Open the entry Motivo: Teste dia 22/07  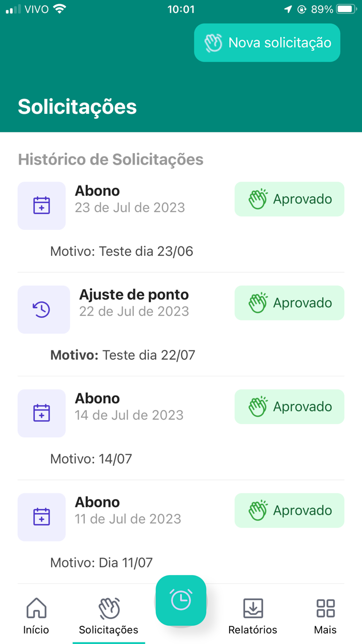123,355
